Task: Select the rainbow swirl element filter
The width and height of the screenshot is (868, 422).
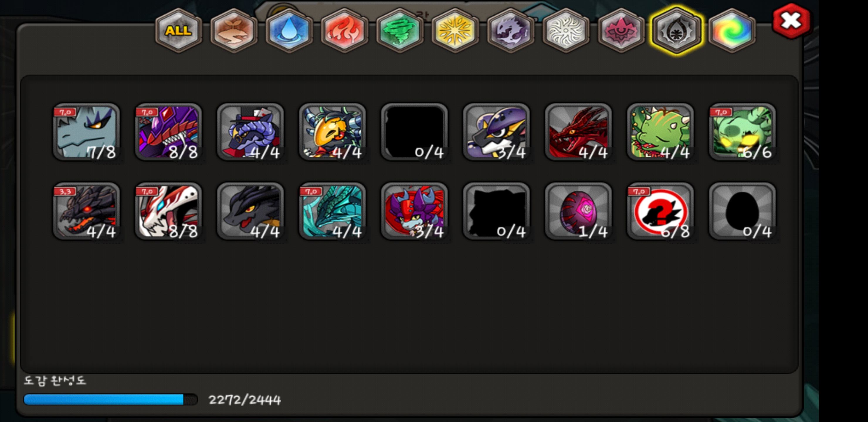Action: (732, 31)
